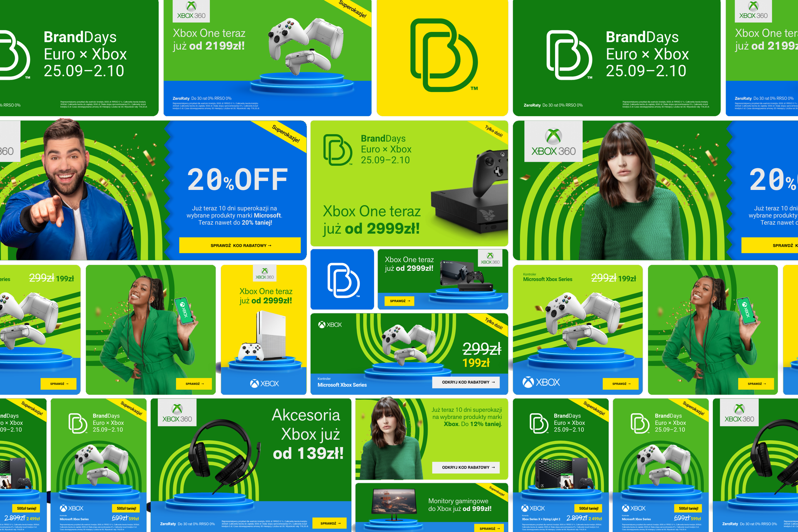
Task: Click the large BrandDays logo on the yellow tile
Action: (444, 55)
